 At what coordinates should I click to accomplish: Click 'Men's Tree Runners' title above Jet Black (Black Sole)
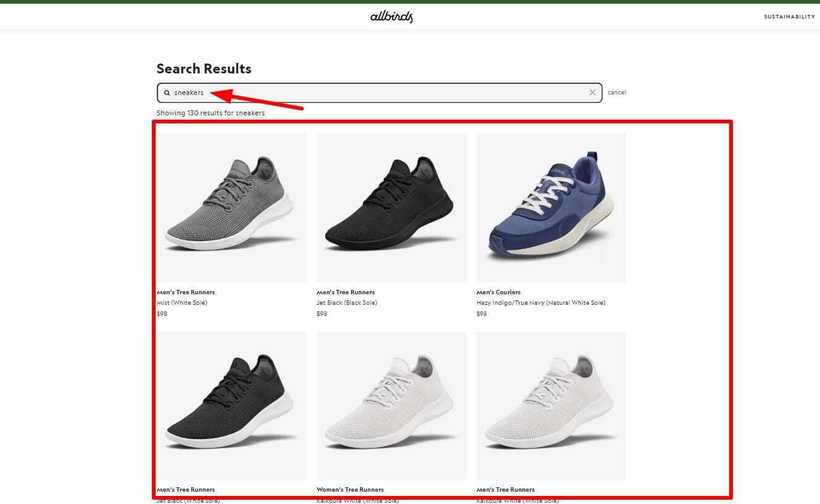pos(345,292)
